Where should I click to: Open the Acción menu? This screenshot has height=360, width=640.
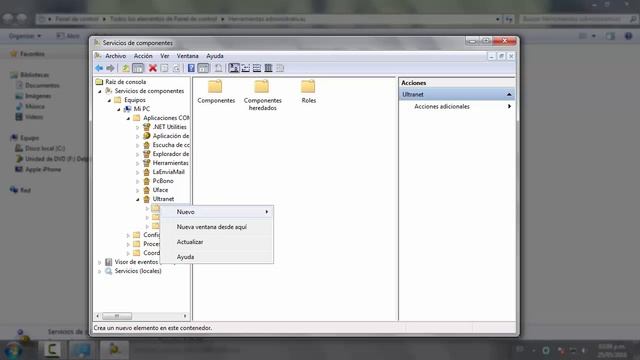143,56
